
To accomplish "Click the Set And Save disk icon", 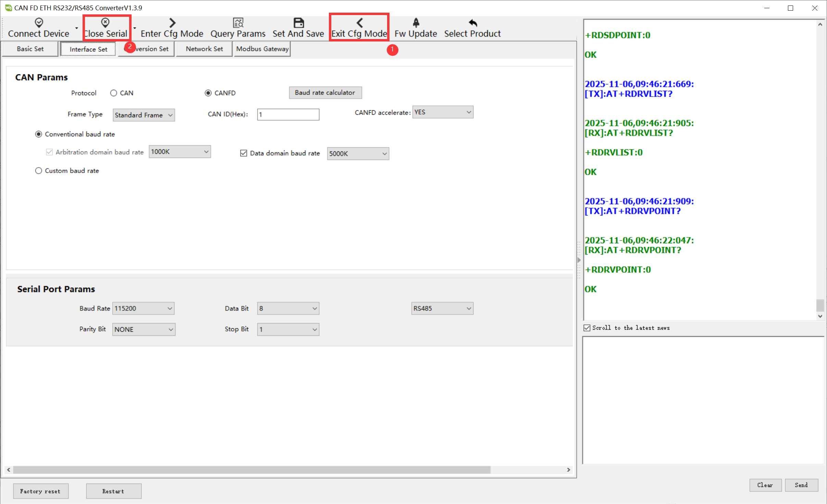I will (x=298, y=23).
